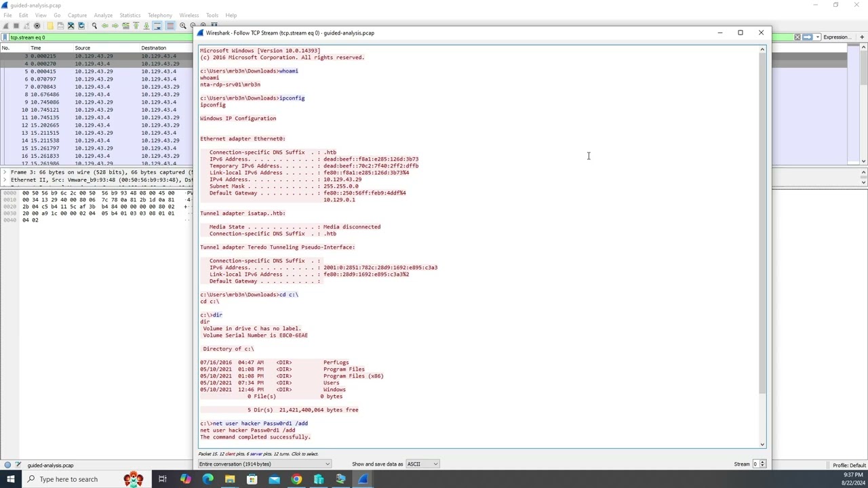
Task: Click the open capture file folder icon
Action: [x=50, y=26]
